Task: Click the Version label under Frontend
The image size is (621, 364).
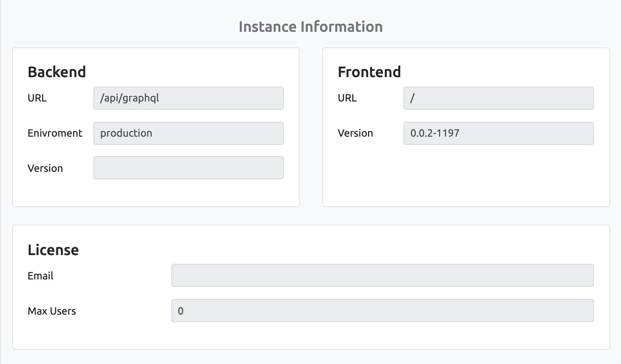Action: [x=355, y=133]
